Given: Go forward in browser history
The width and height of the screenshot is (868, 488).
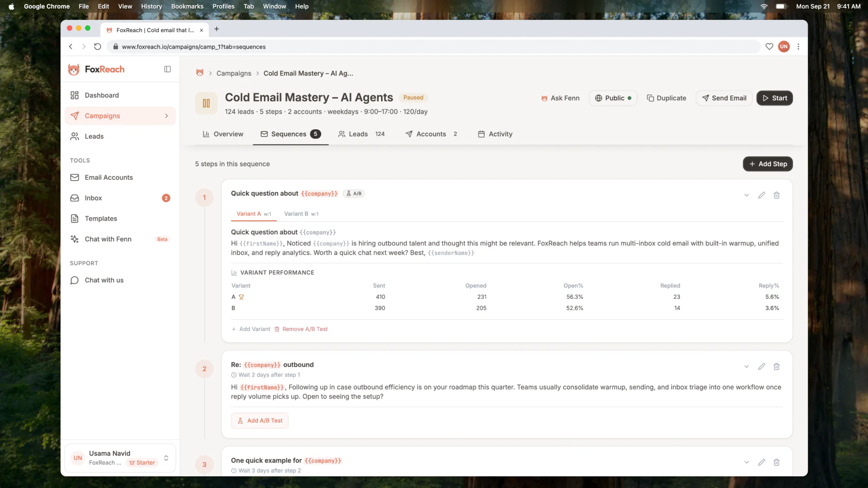Looking at the screenshot, I should coord(84,46).
